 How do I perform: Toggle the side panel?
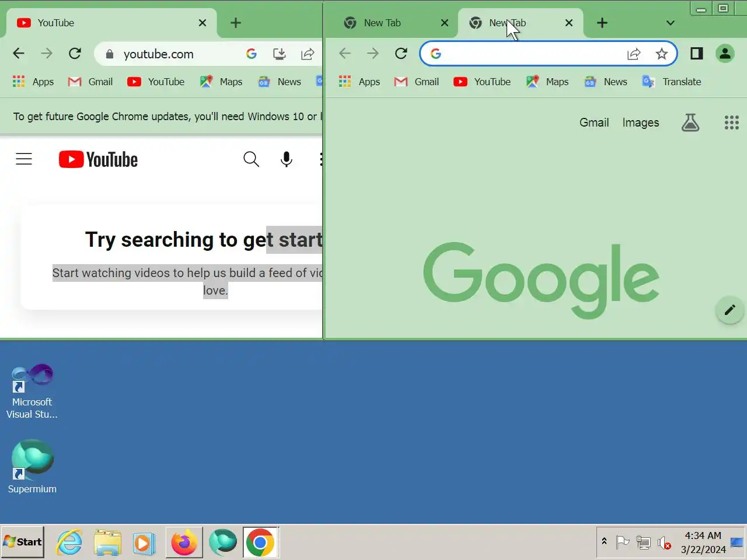[x=696, y=54]
